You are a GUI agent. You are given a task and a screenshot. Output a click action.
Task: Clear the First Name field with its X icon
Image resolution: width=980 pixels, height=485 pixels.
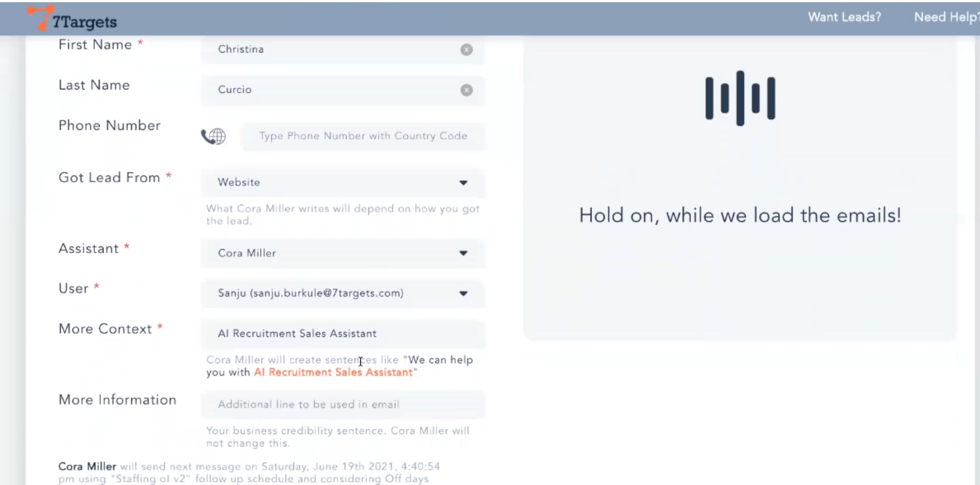click(466, 50)
